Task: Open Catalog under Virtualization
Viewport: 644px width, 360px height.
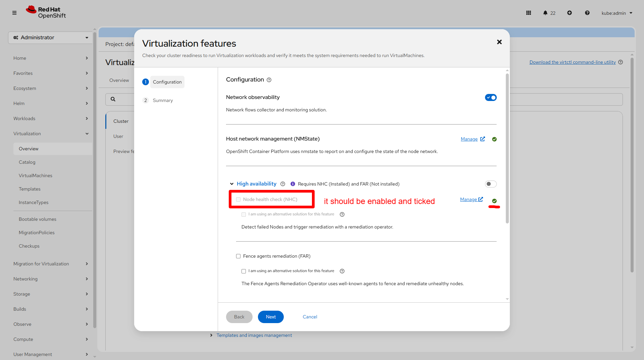Action: pyautogui.click(x=27, y=162)
